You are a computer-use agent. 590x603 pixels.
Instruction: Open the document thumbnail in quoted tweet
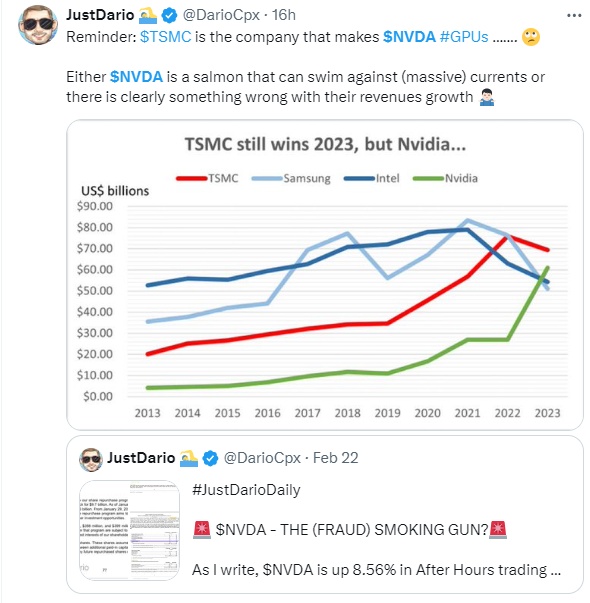click(x=129, y=530)
